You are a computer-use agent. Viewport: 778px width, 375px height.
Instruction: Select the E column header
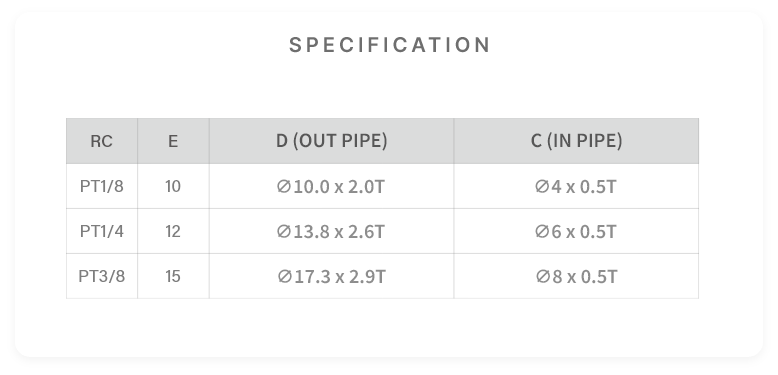(173, 141)
